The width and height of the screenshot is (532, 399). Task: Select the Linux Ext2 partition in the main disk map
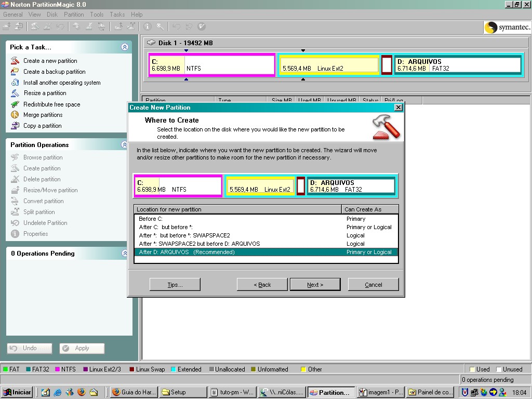(328, 65)
